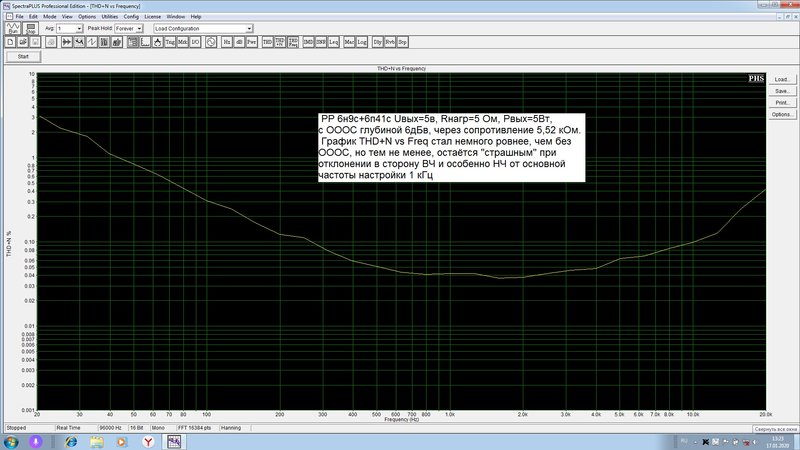Click the IMD measurement icon

coord(308,42)
